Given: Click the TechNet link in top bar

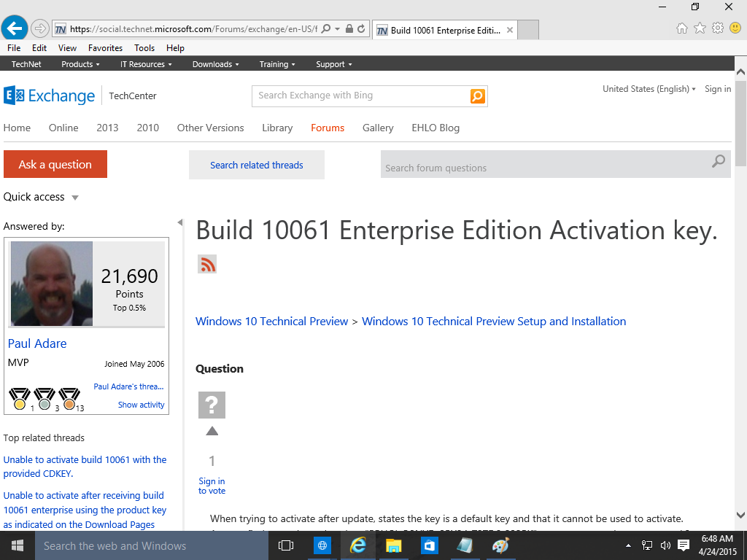Looking at the screenshot, I should coord(26,64).
